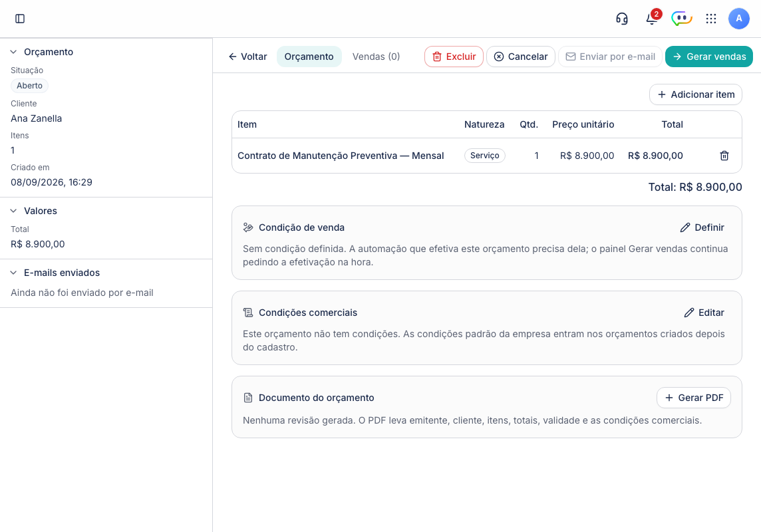Click the Condição de venda handshake icon

(x=248, y=227)
